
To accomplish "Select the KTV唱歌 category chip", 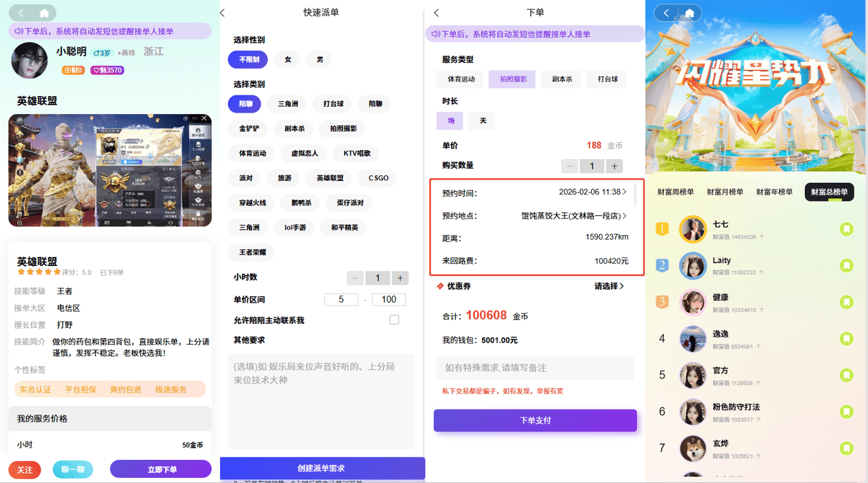I will pos(356,153).
